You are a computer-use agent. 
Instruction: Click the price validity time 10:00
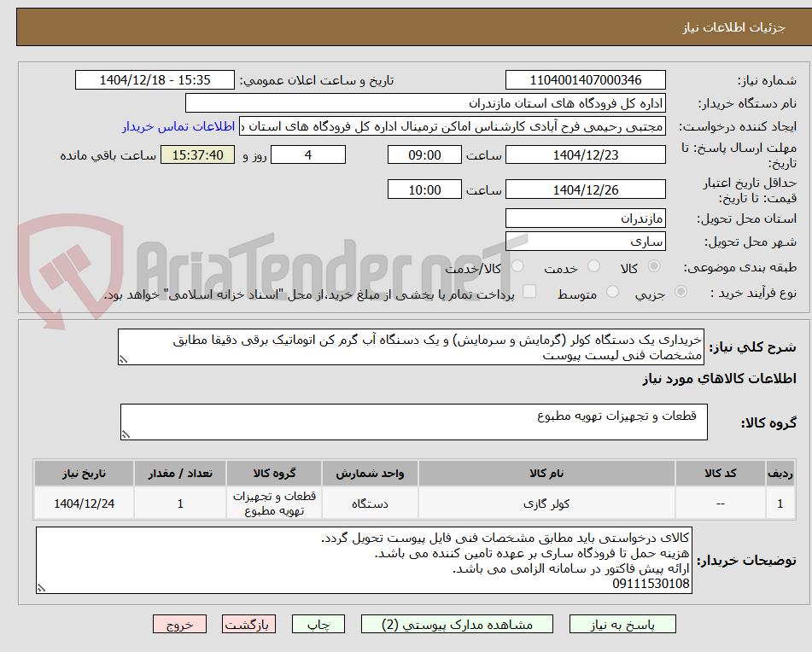(x=424, y=189)
